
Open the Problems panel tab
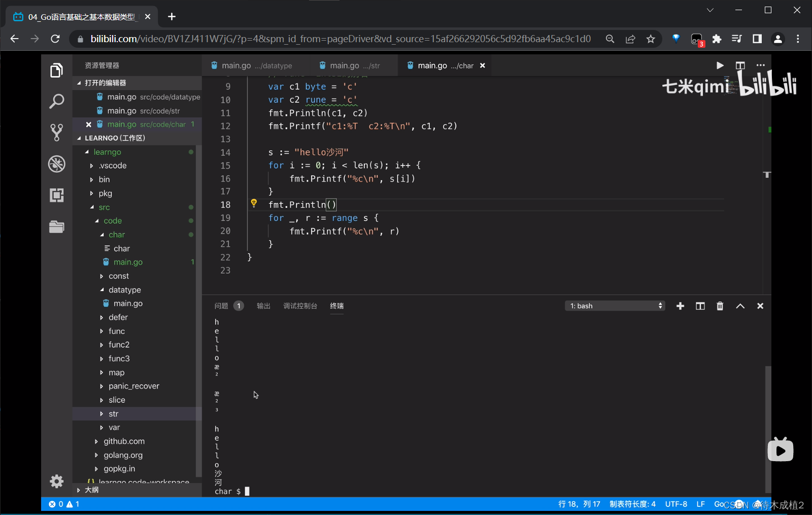point(228,306)
